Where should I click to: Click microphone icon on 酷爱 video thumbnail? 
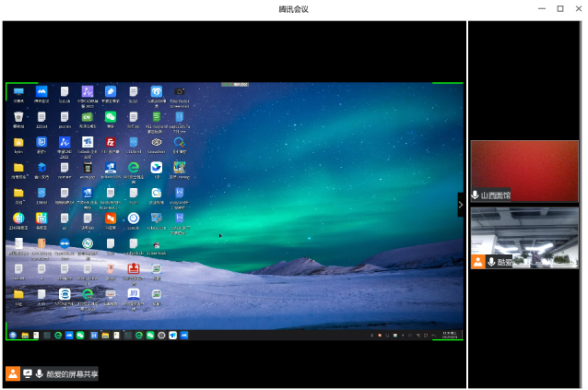click(491, 262)
